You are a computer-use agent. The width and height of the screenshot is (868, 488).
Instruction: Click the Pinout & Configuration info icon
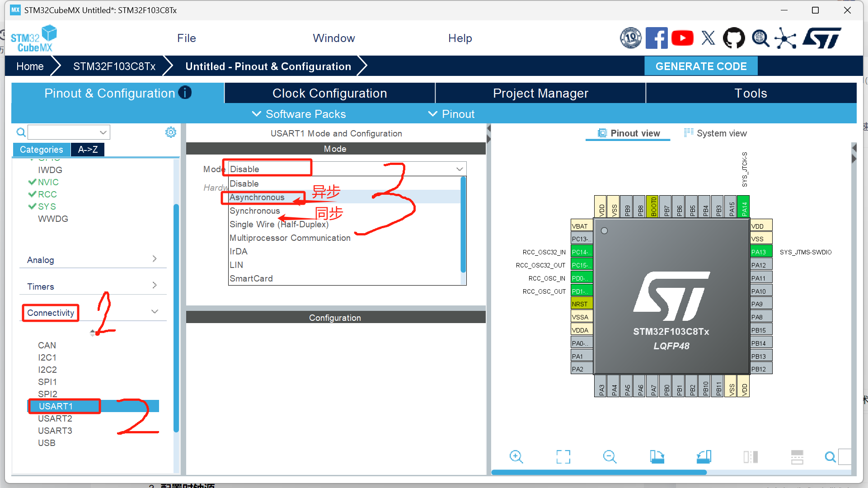pos(185,93)
